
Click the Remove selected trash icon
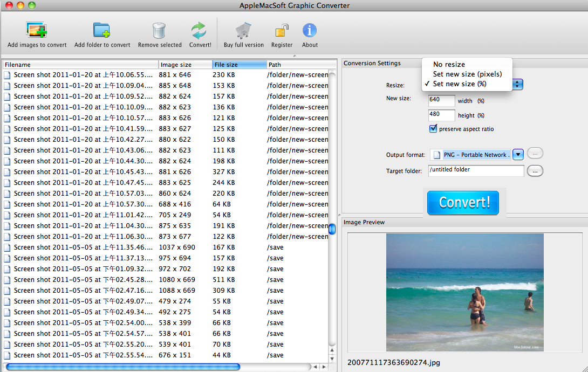[x=159, y=30]
